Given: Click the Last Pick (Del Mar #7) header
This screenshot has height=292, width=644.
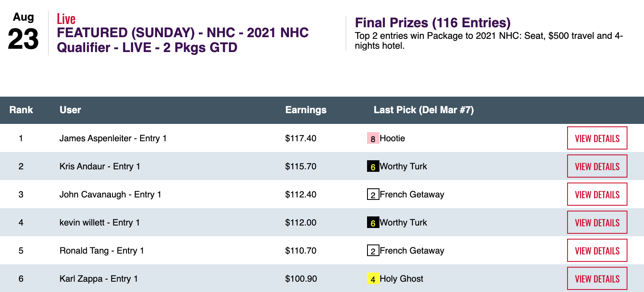Looking at the screenshot, I should coord(423,110).
